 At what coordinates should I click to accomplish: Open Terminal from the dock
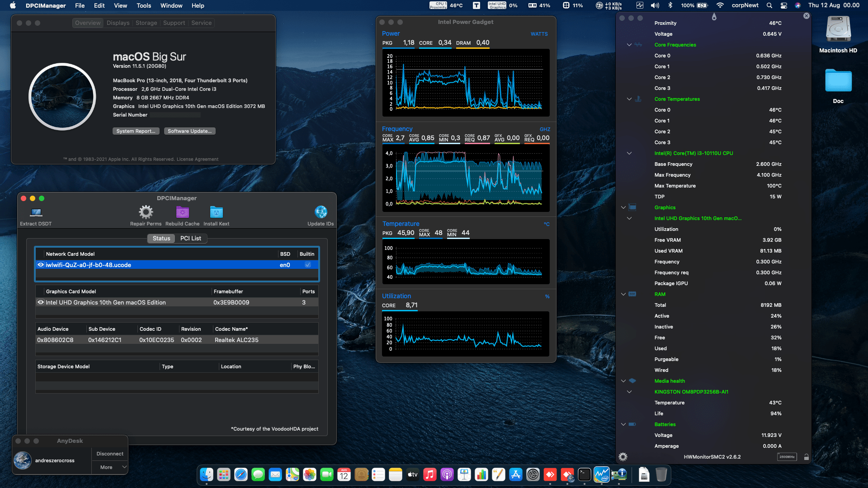pos(585,474)
